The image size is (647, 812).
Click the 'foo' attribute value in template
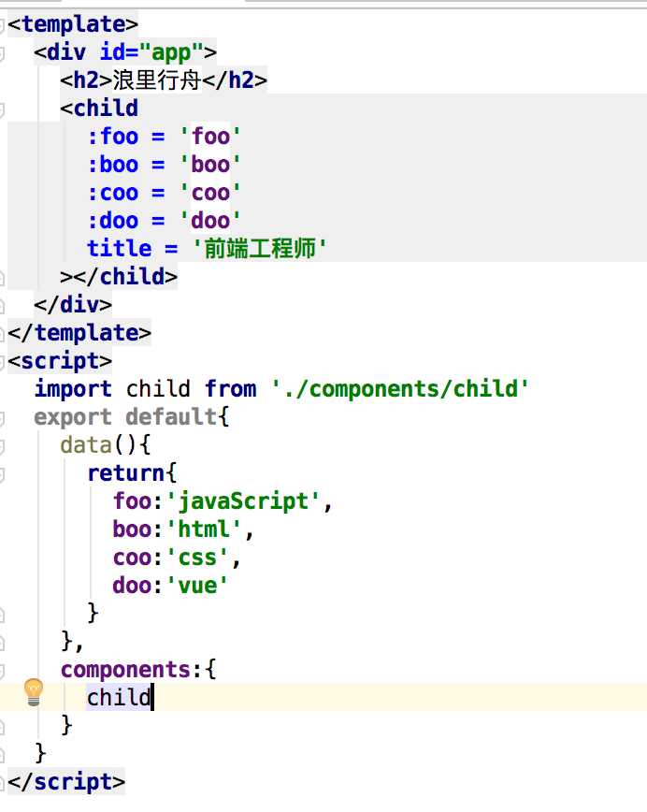pos(209,137)
